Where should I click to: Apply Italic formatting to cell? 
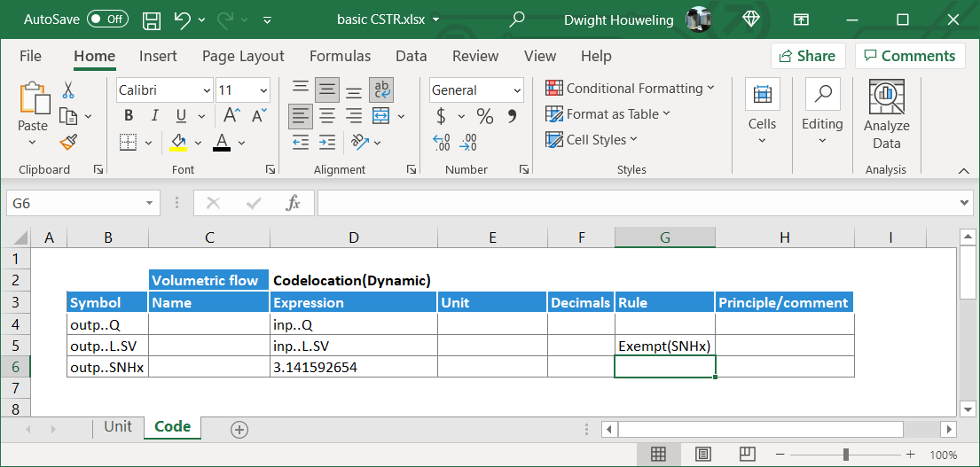[x=154, y=116]
